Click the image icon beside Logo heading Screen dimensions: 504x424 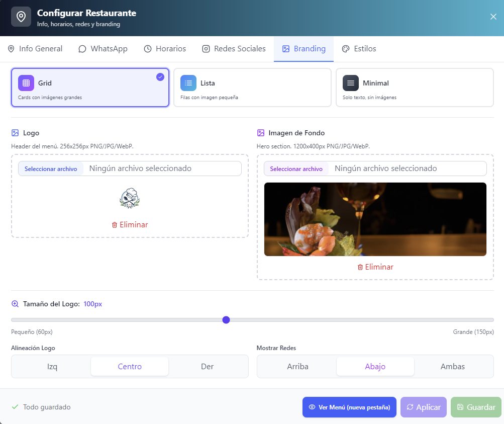(15, 133)
